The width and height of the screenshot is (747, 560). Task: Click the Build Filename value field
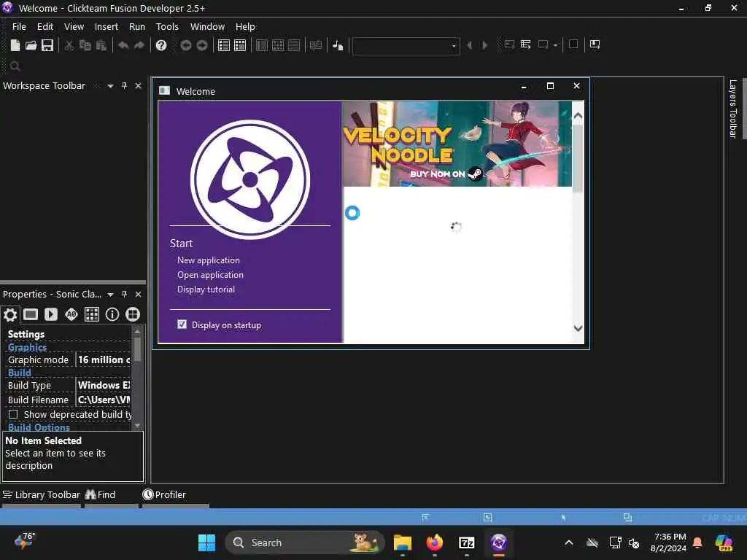104,400
